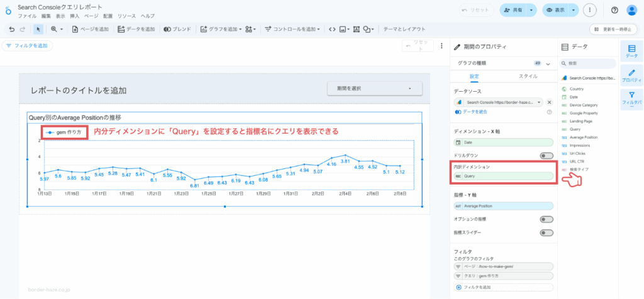Open the ヘルプ menu
The image size is (644, 299).
(148, 16)
